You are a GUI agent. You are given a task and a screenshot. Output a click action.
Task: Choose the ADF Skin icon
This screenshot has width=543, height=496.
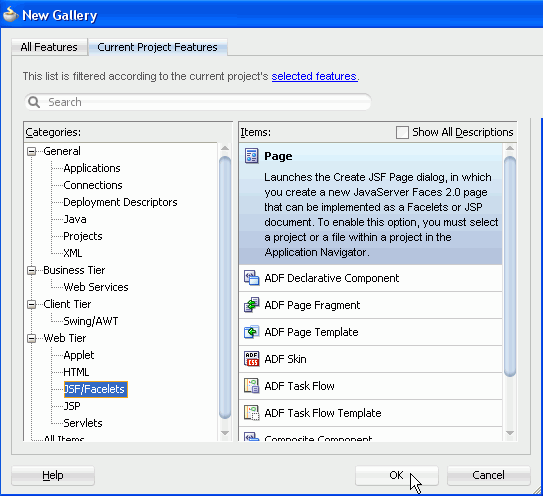pyautogui.click(x=251, y=359)
